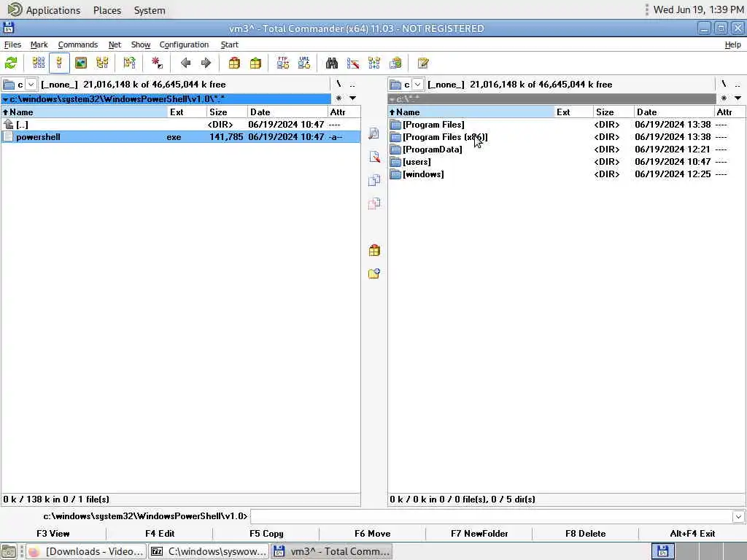Screen dimensions: 747x560
Task: Switch to brief file names view icon
Action: [x=39, y=63]
